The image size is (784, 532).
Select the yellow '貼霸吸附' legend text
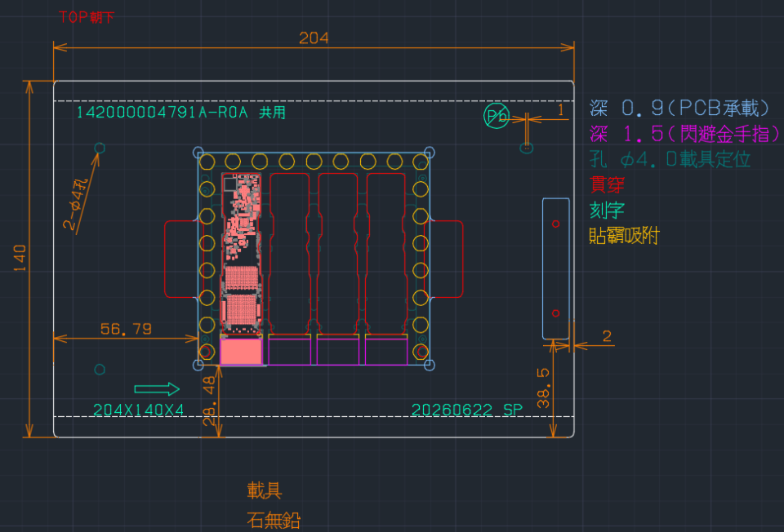(625, 235)
